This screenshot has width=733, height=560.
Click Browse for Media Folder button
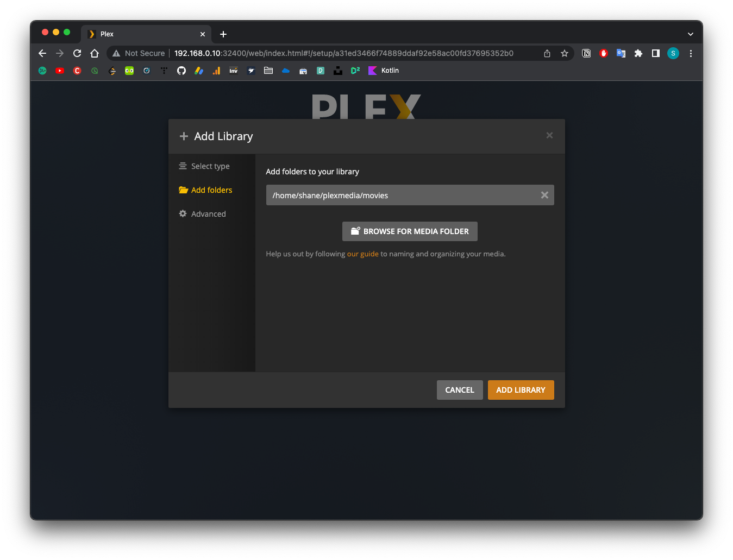(x=410, y=231)
